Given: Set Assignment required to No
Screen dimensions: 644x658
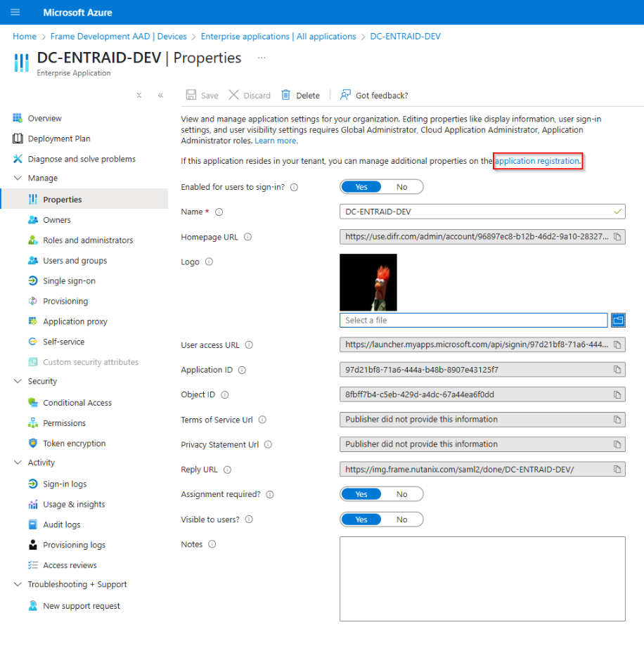Looking at the screenshot, I should point(402,494).
